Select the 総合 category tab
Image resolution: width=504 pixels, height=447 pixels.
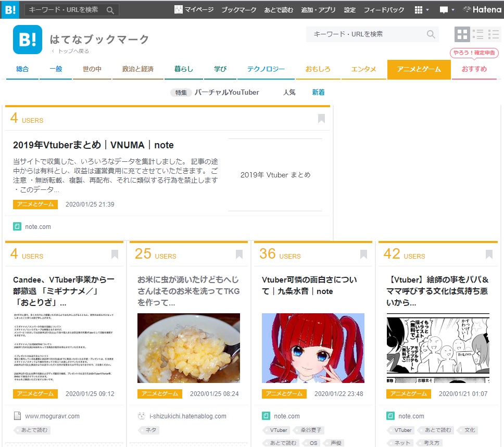[22, 69]
